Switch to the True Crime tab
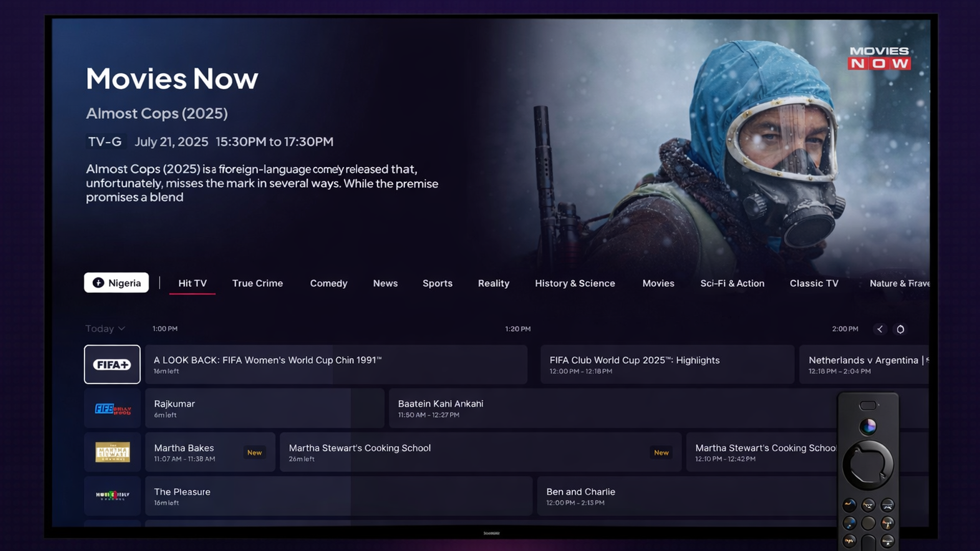 (257, 283)
